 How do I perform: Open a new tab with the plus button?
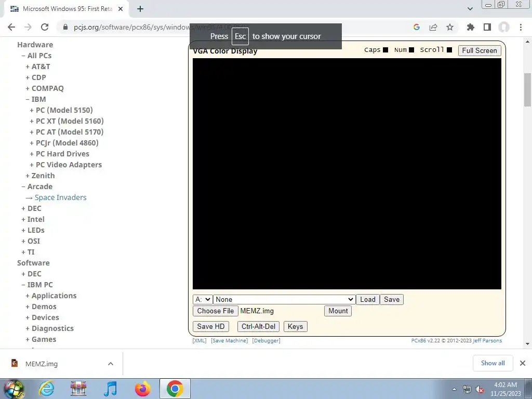(140, 9)
